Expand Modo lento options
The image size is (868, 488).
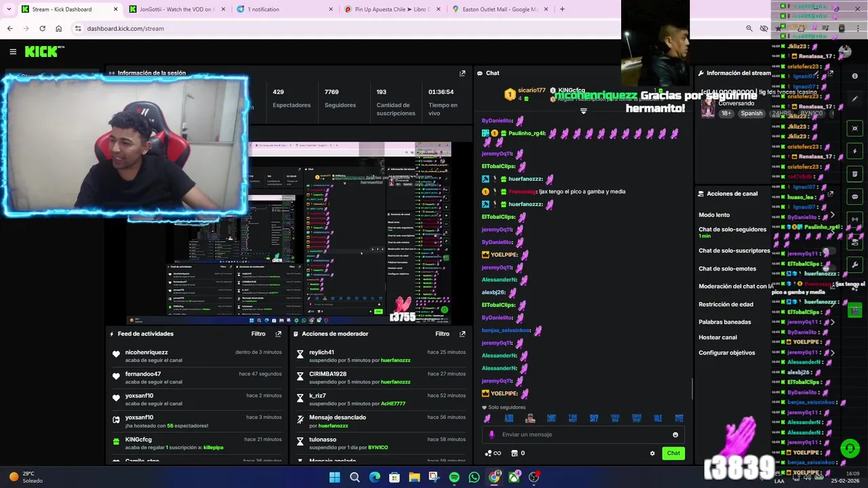832,215
